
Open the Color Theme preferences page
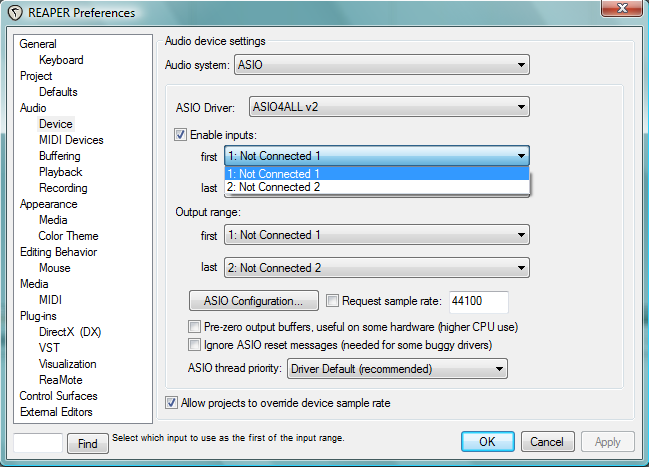pos(68,236)
